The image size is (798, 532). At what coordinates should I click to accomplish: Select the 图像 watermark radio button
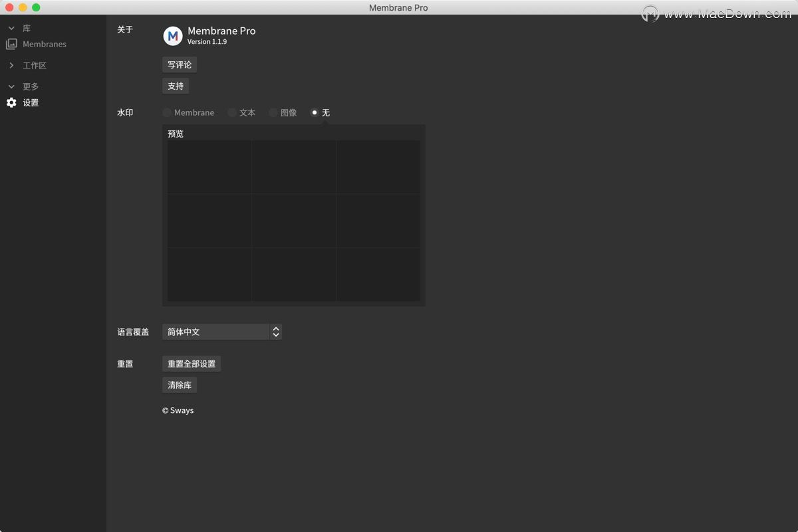coord(273,112)
